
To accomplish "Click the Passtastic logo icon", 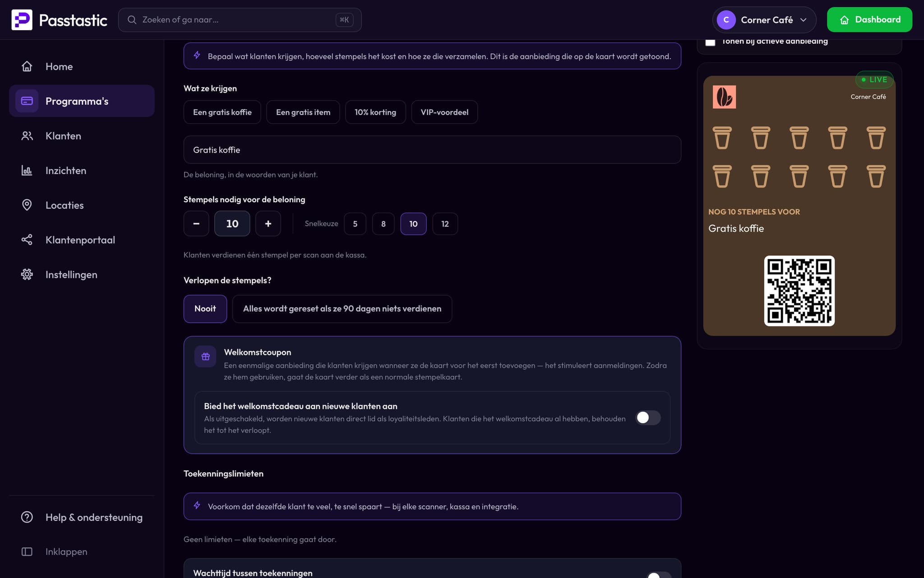I will (22, 20).
